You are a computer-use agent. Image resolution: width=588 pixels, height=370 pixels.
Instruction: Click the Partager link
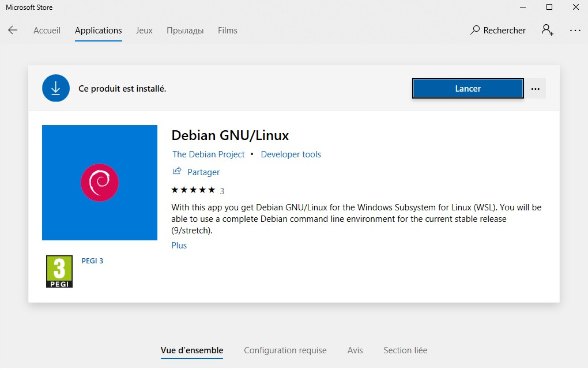tap(203, 172)
